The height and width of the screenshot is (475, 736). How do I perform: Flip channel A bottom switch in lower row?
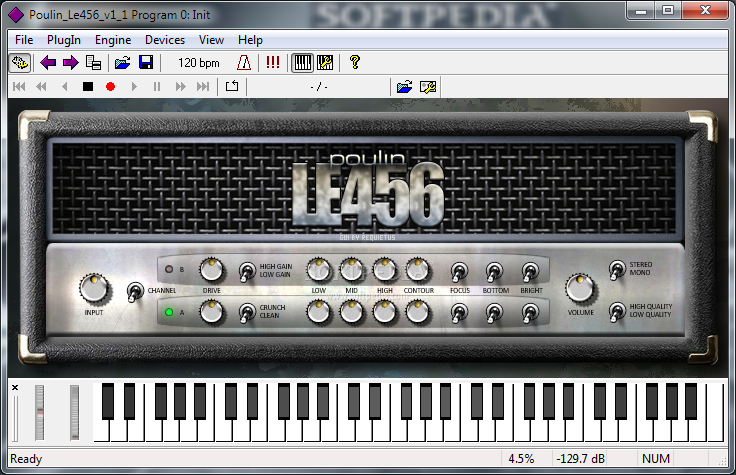coord(494,313)
